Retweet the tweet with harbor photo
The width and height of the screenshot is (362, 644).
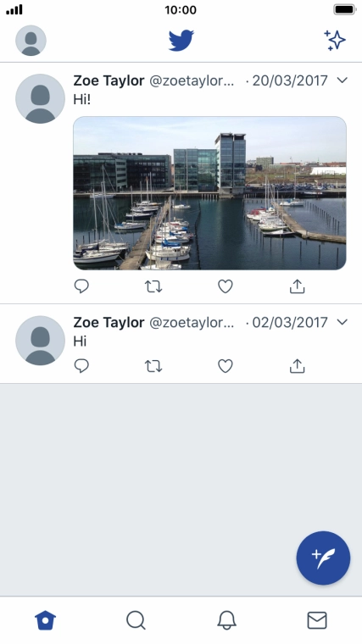click(153, 286)
